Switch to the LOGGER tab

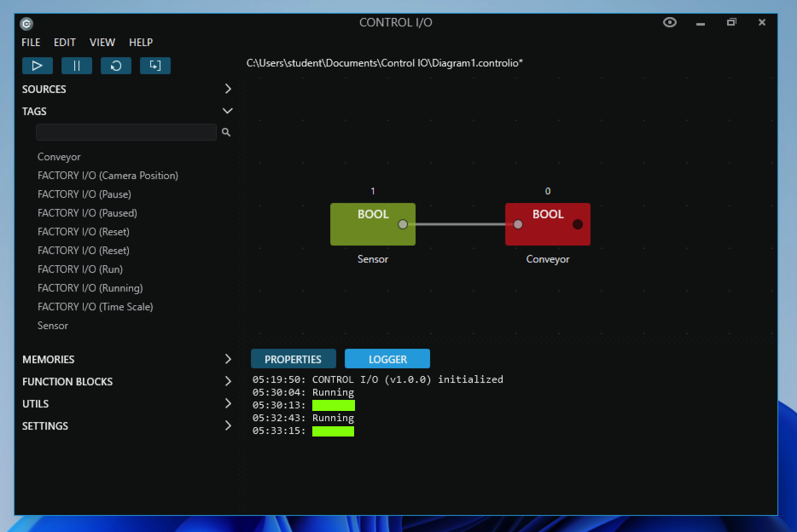[387, 359]
